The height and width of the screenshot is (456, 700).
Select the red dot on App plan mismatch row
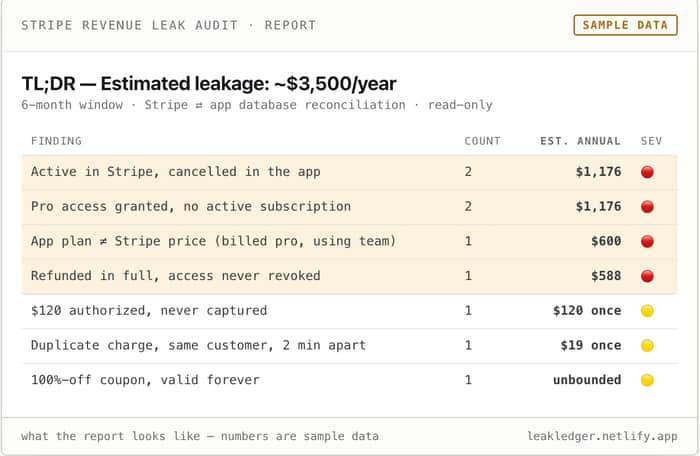647,242
